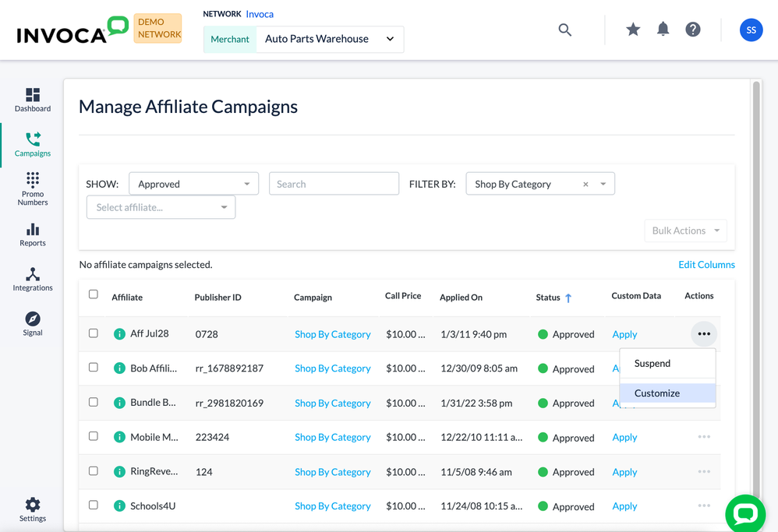Open notifications bell icon

pos(663,30)
